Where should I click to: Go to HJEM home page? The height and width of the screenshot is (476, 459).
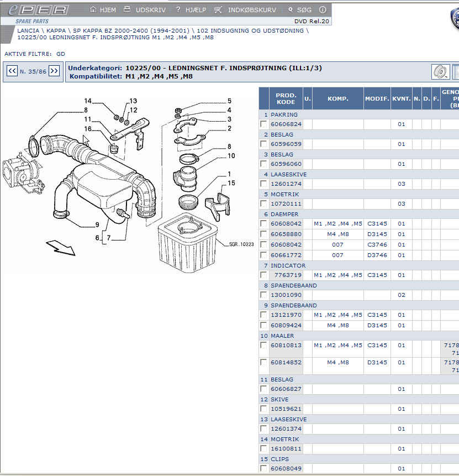[108, 10]
